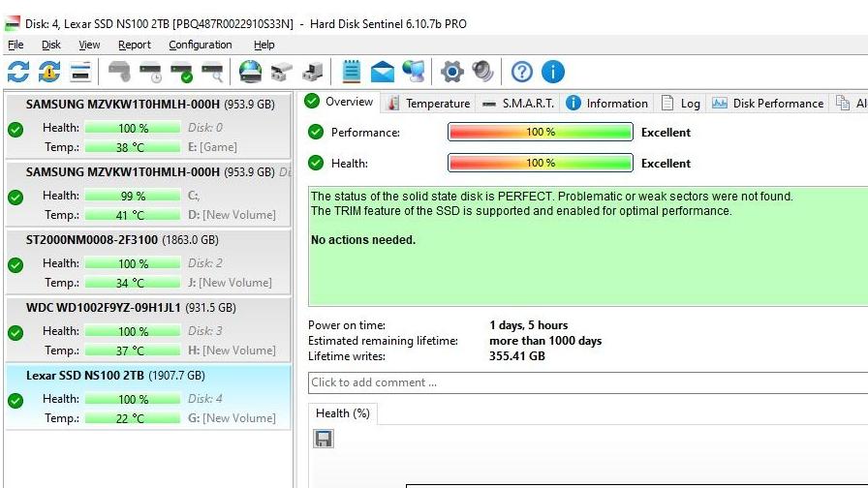Screen dimensions: 868x488
Task: Open the Configuration menu
Action: [x=201, y=45]
